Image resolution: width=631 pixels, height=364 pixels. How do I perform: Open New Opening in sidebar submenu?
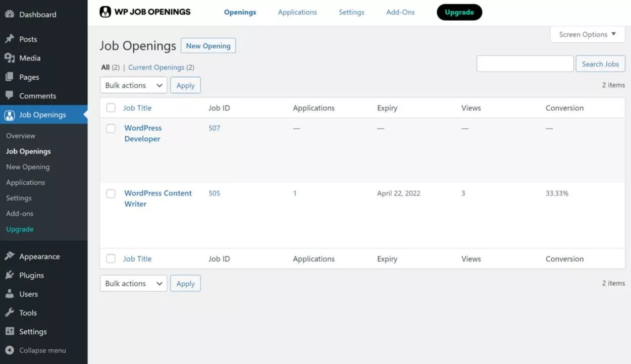(x=28, y=167)
